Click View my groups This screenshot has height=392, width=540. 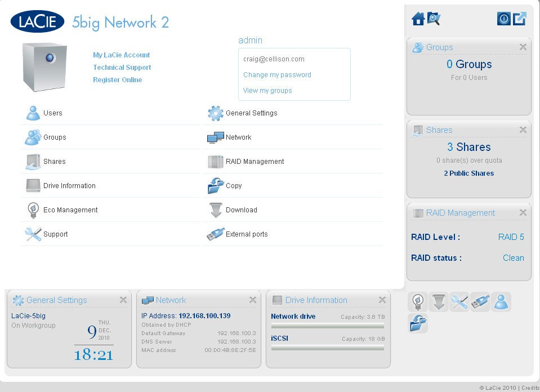pos(267,91)
